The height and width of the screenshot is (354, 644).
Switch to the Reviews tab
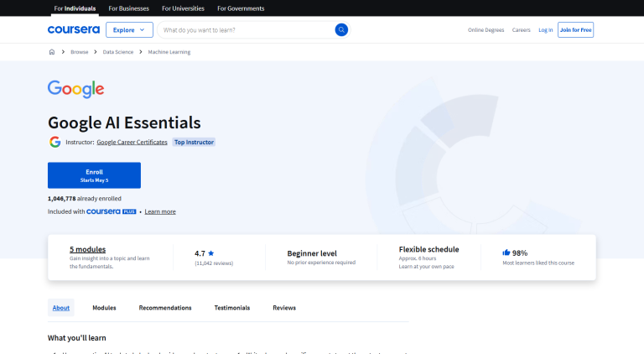coord(284,308)
